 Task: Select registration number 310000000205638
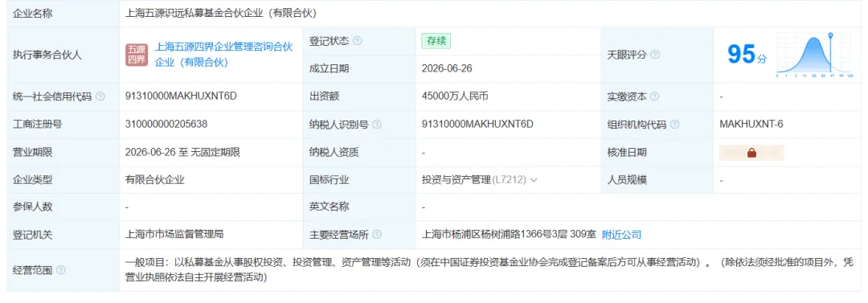pos(166,124)
